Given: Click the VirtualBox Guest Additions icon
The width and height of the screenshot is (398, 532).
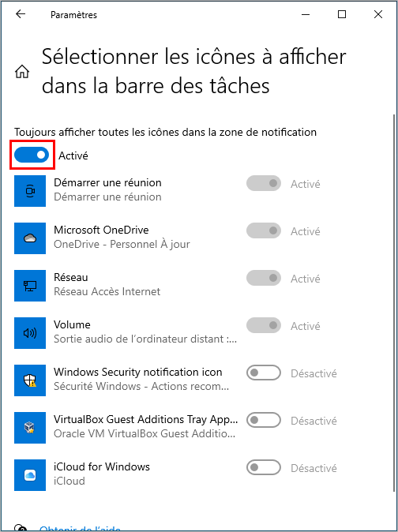Looking at the screenshot, I should (30, 428).
